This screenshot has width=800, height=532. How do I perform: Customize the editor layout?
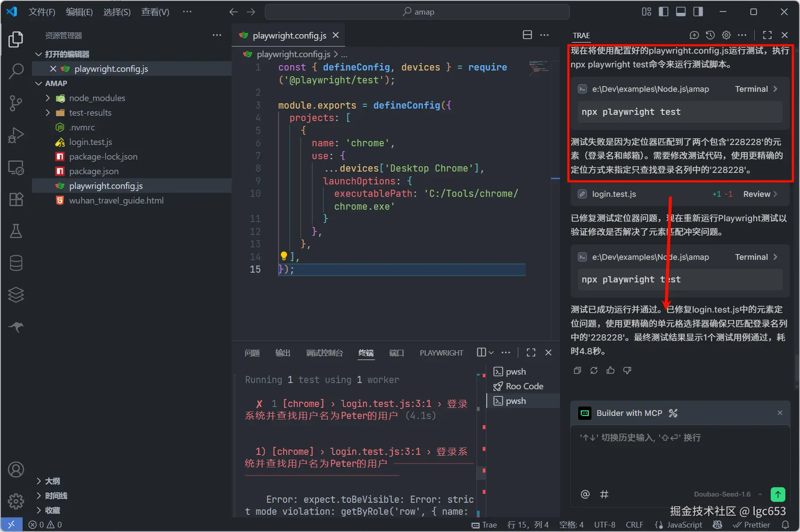pos(646,12)
